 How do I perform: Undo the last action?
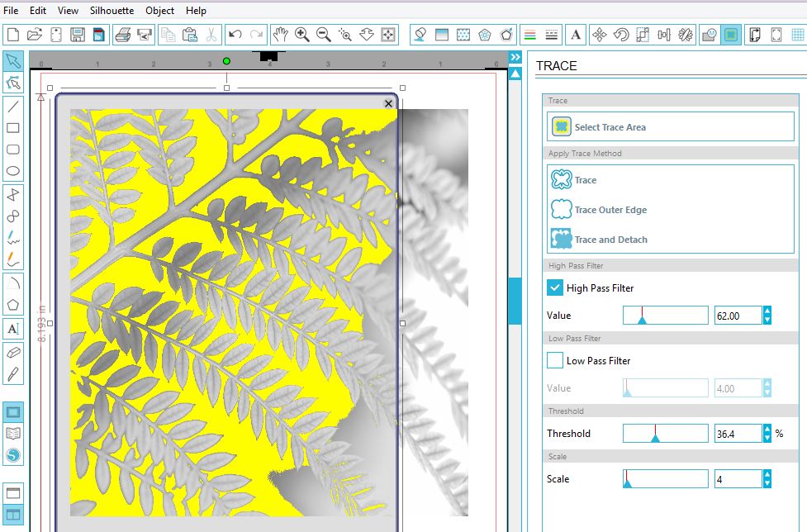[x=235, y=35]
